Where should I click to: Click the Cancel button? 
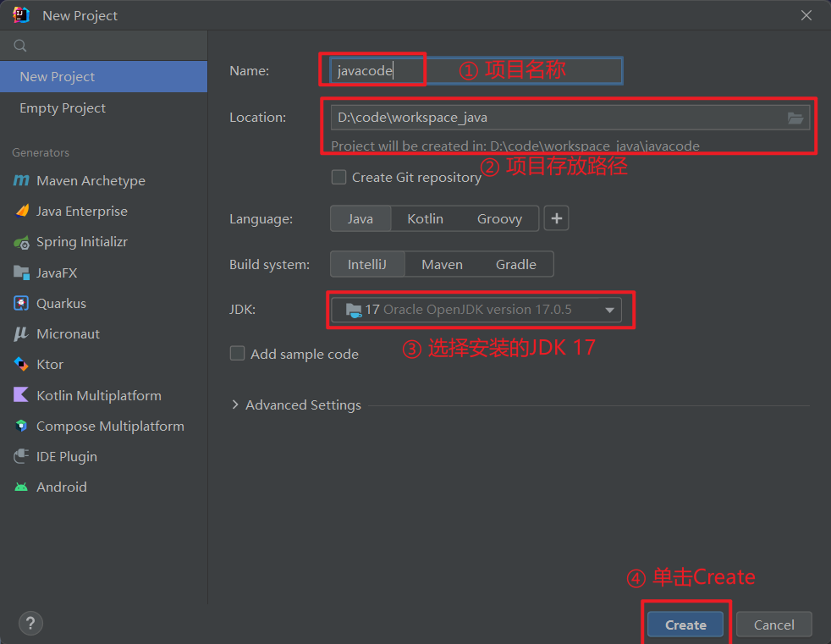click(773, 625)
